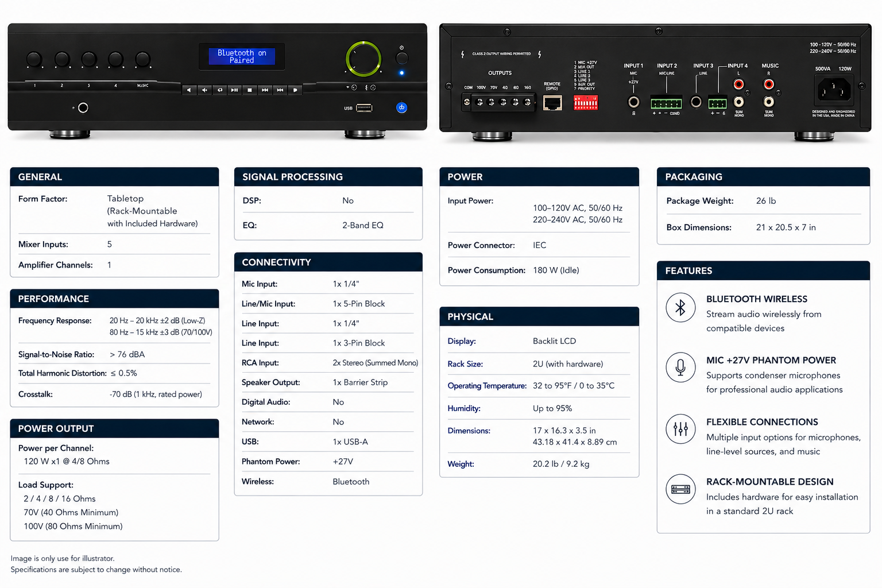Click the red RCA jack under MUSIC R

[768, 84]
